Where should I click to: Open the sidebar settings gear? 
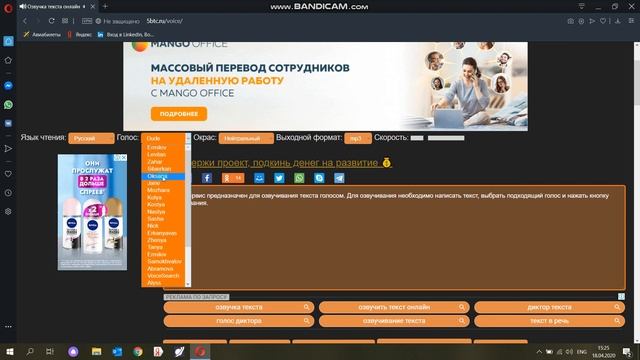pos(8,211)
